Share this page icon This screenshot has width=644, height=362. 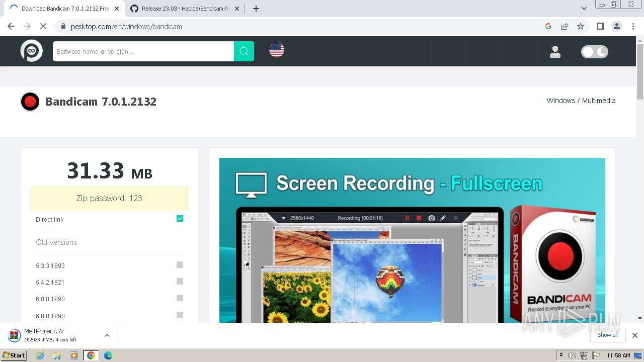[x=565, y=27]
